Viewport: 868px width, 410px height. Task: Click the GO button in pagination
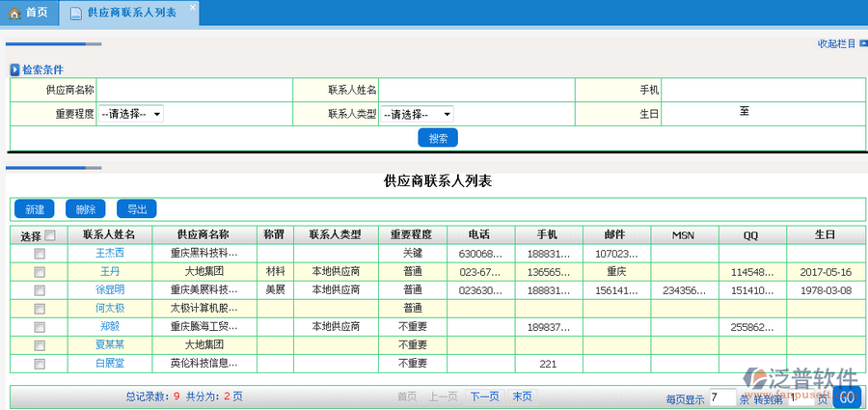coord(846,397)
